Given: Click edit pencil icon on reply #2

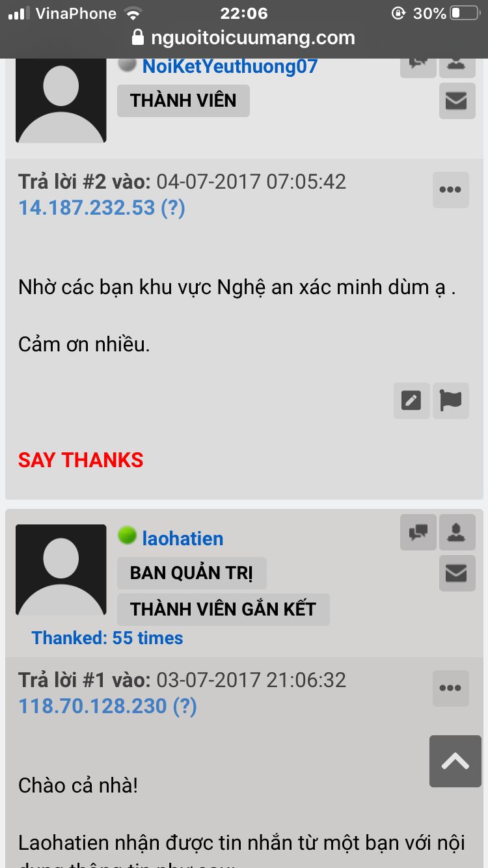Looking at the screenshot, I should point(411,400).
